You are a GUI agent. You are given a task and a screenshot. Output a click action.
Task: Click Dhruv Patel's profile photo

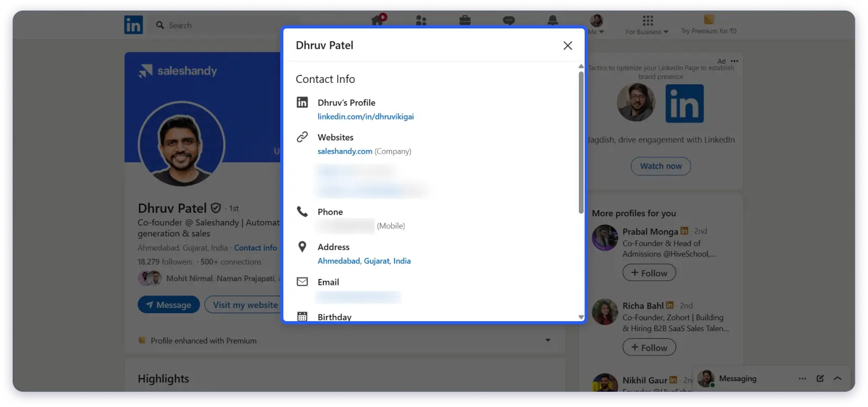(182, 144)
